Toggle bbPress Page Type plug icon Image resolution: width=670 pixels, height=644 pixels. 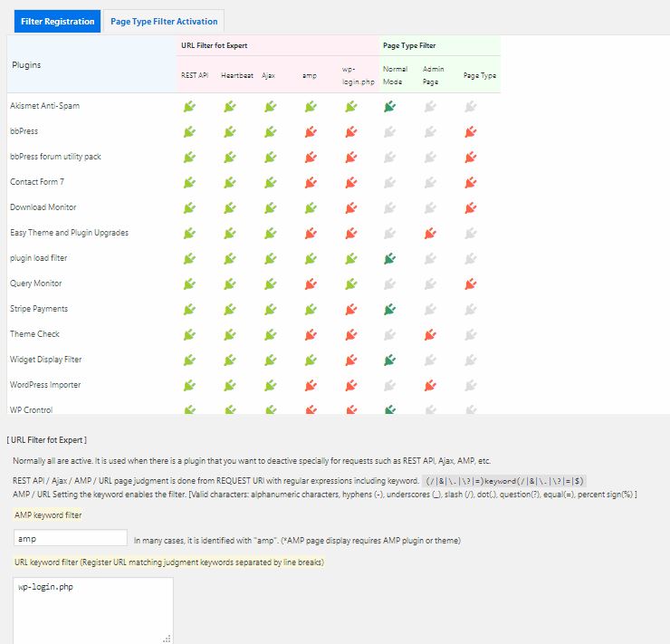tap(471, 131)
